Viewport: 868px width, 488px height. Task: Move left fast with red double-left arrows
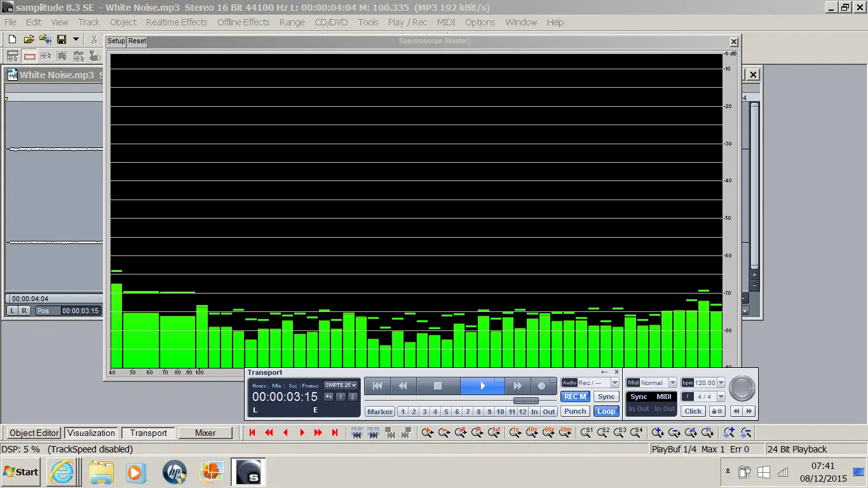click(x=269, y=433)
